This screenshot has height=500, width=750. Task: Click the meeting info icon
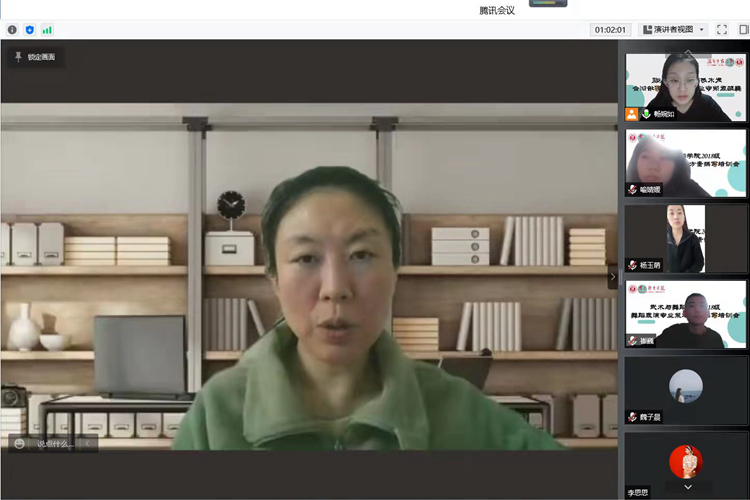point(12,30)
